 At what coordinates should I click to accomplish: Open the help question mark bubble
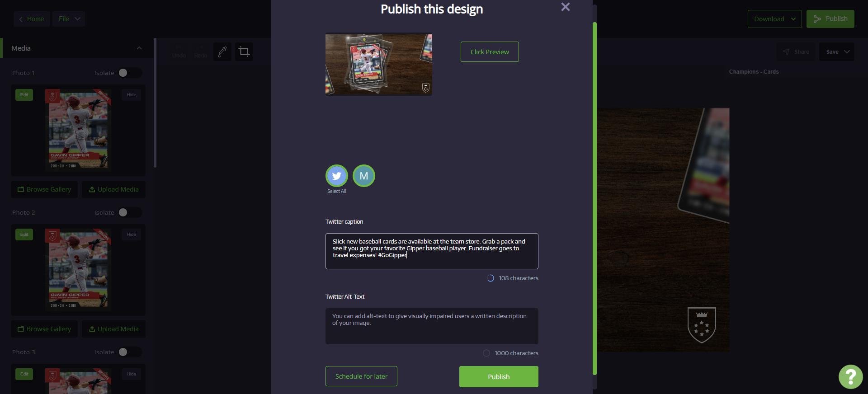pyautogui.click(x=850, y=376)
